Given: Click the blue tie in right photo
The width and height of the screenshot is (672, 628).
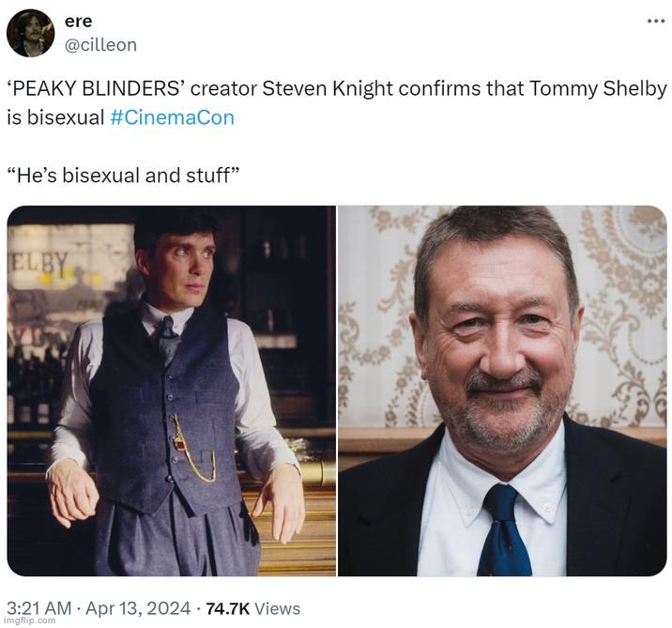Looking at the screenshot, I should 504,531.
